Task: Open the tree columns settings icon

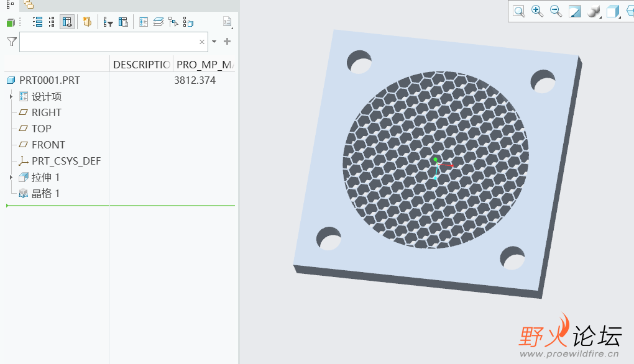Action: [123, 22]
